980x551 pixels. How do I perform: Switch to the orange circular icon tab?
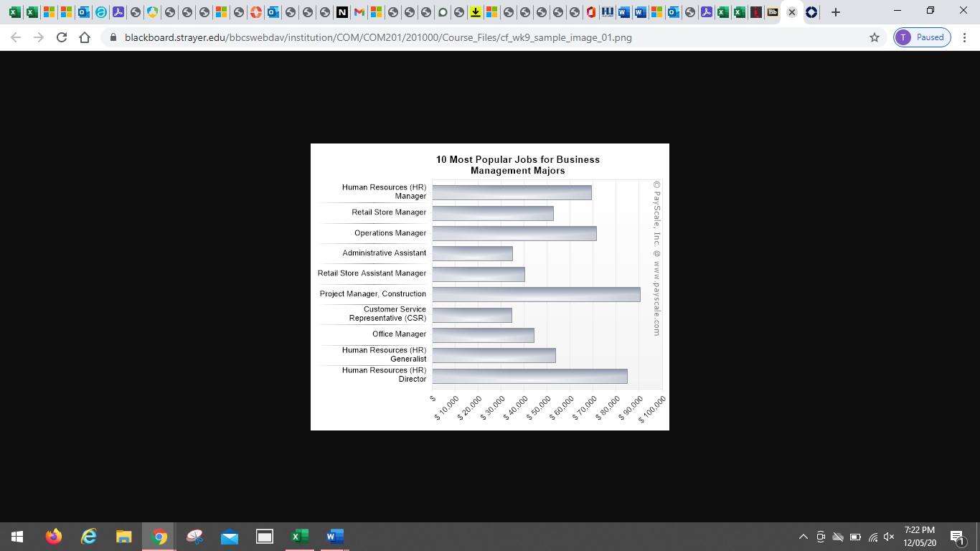click(x=256, y=12)
